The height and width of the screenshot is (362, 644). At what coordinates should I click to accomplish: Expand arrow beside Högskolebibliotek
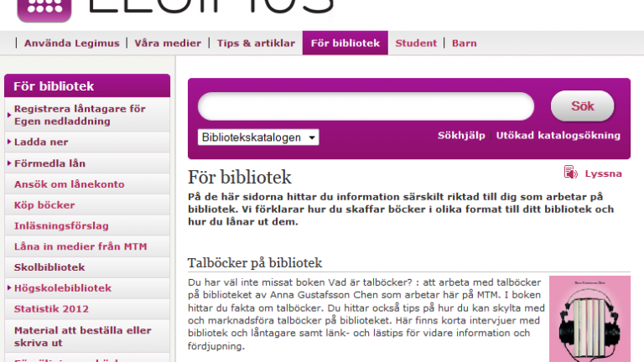[9, 287]
